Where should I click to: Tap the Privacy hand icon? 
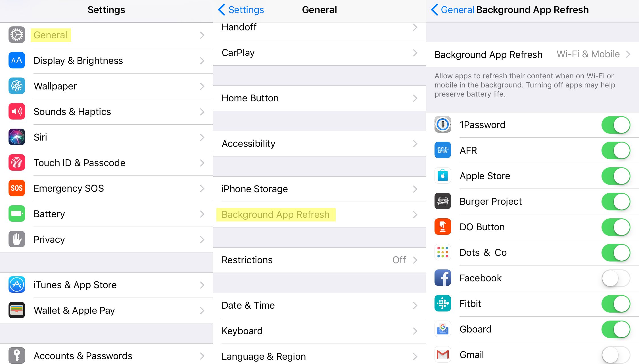click(17, 239)
